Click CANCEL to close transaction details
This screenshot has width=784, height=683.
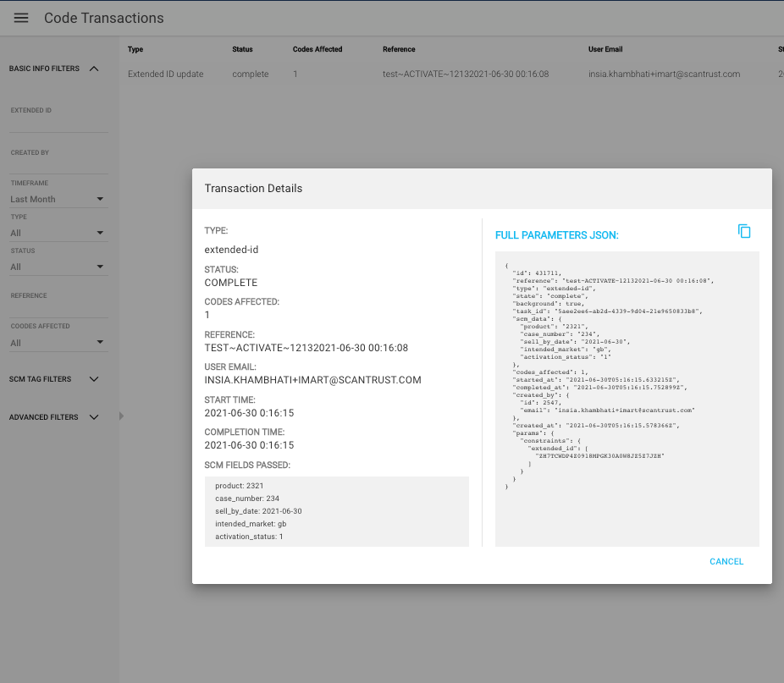[x=726, y=561]
